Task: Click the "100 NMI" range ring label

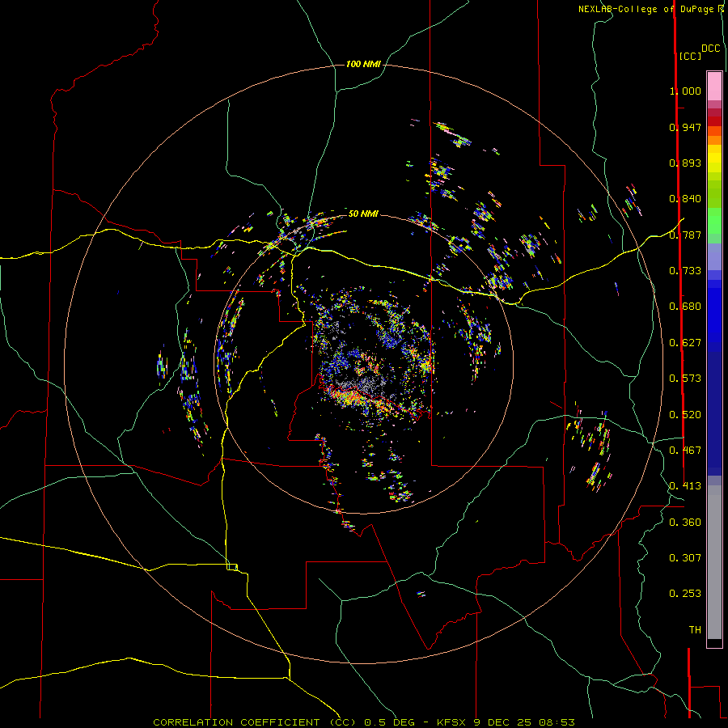Action: coord(363,64)
